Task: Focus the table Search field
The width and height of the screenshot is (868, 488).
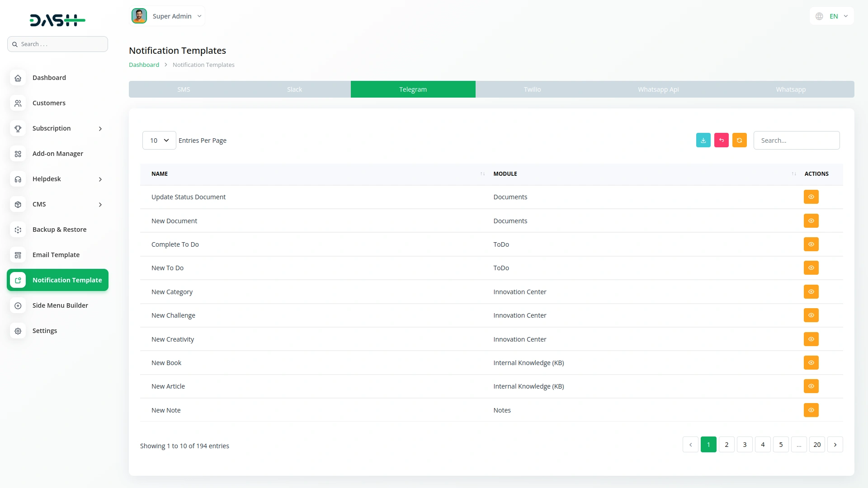Action: 796,141
